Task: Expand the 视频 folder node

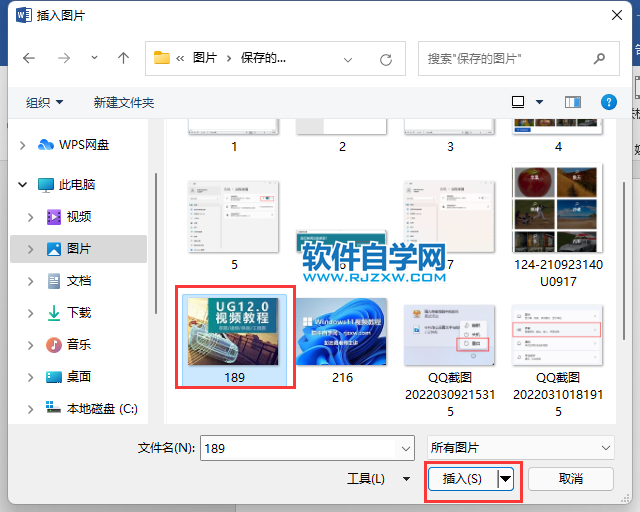Action: coord(31,217)
